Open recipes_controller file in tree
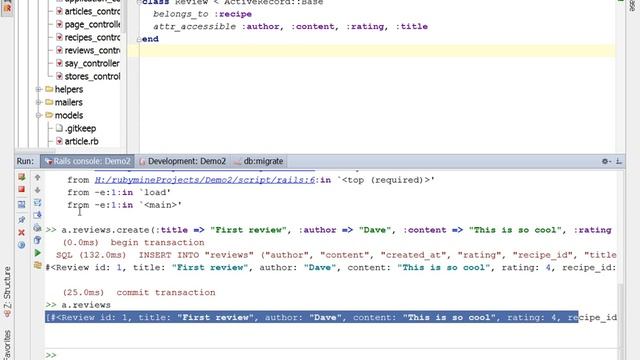Screen dimensions: 640x360 point(92,38)
